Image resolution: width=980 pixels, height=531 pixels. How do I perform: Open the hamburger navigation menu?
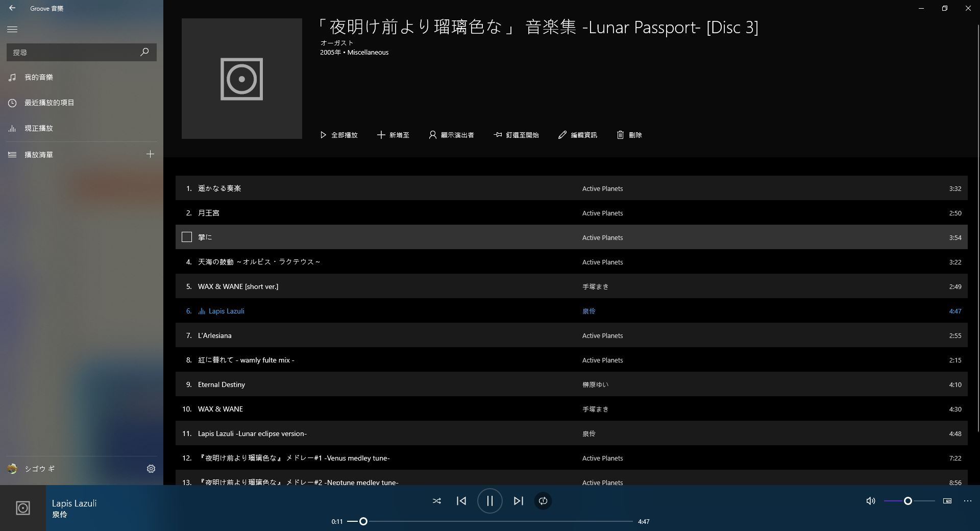pos(12,30)
